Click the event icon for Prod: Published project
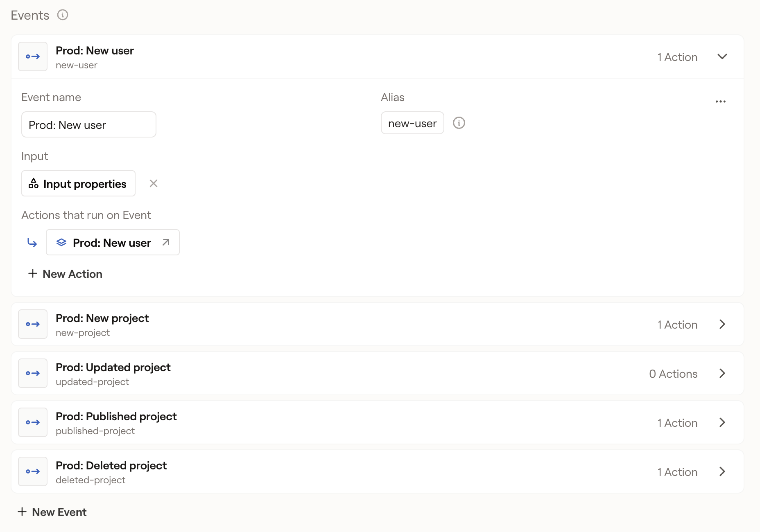Image resolution: width=760 pixels, height=532 pixels. coord(33,422)
